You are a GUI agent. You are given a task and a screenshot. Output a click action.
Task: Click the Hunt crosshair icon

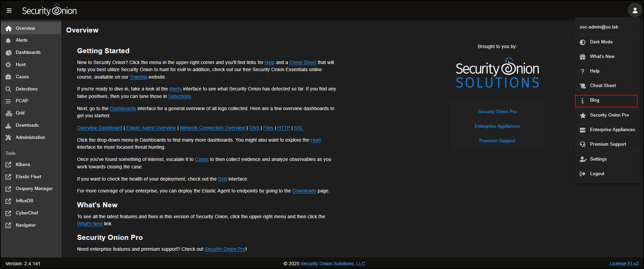(8, 65)
